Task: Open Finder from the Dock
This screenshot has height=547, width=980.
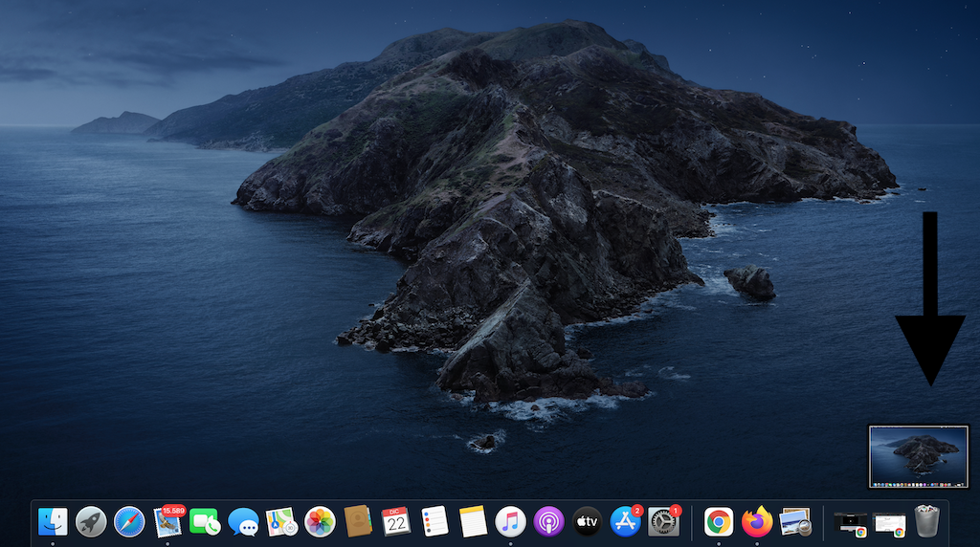Action: point(53,521)
